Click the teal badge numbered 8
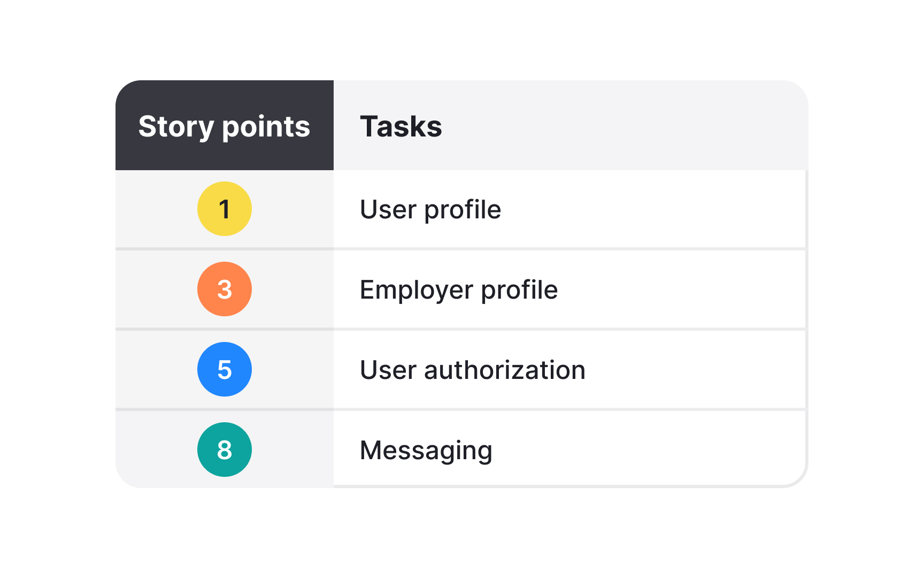This screenshot has height=578, width=924. 225,450
